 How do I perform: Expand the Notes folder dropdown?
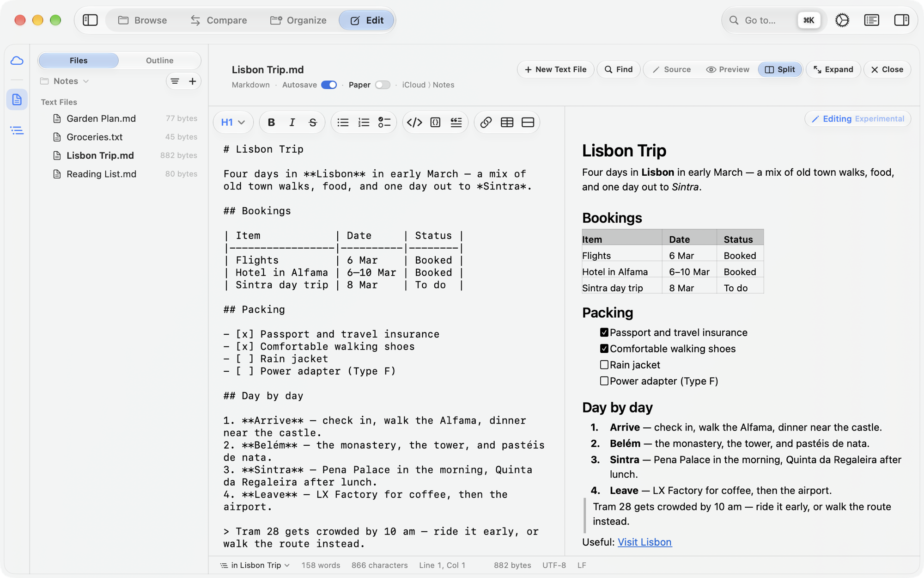(65, 81)
